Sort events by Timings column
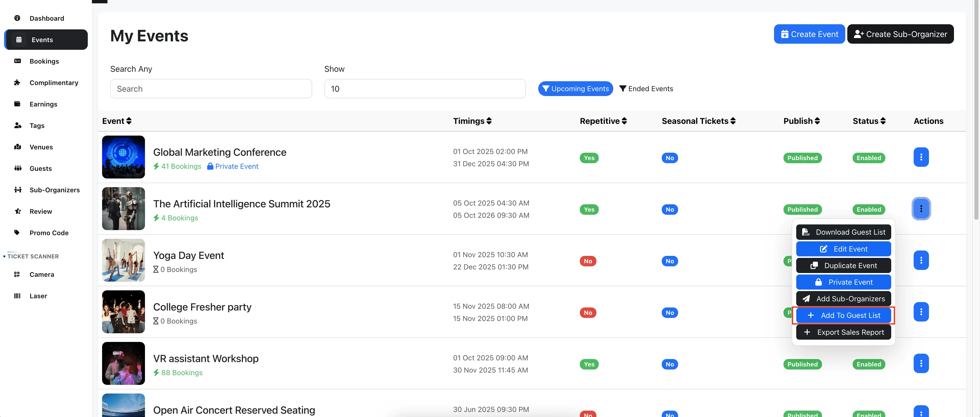The width and height of the screenshot is (980, 417). click(472, 121)
